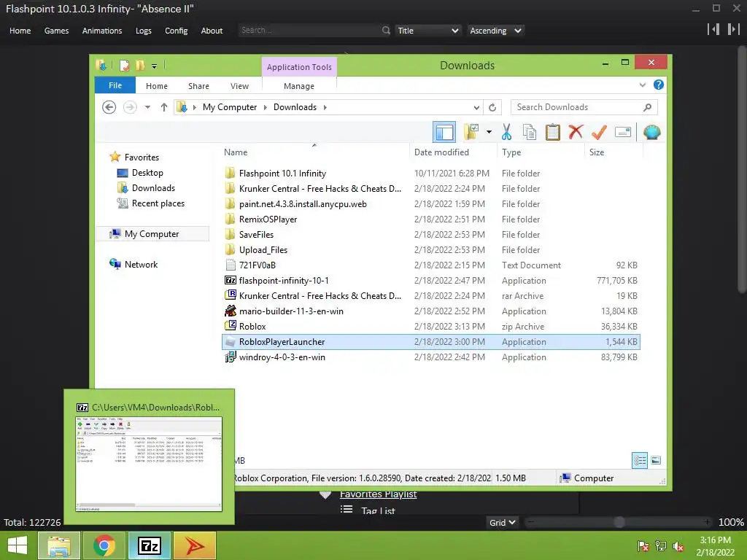
Task: Toggle the preview pane layout button
Action: click(x=444, y=132)
